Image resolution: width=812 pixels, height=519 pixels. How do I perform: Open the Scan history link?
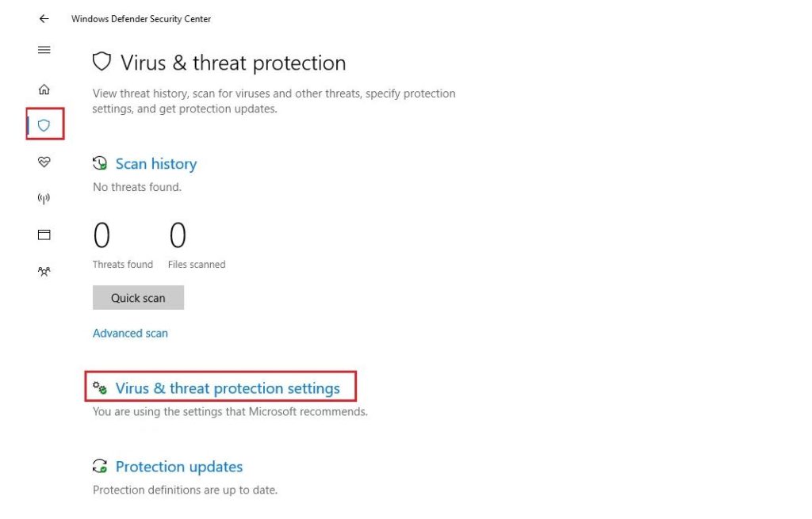coord(155,164)
